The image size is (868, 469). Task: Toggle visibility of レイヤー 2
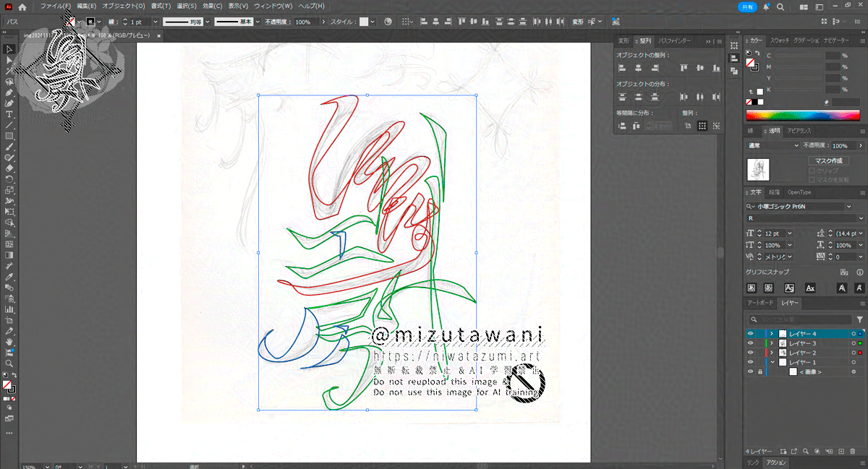pos(750,352)
